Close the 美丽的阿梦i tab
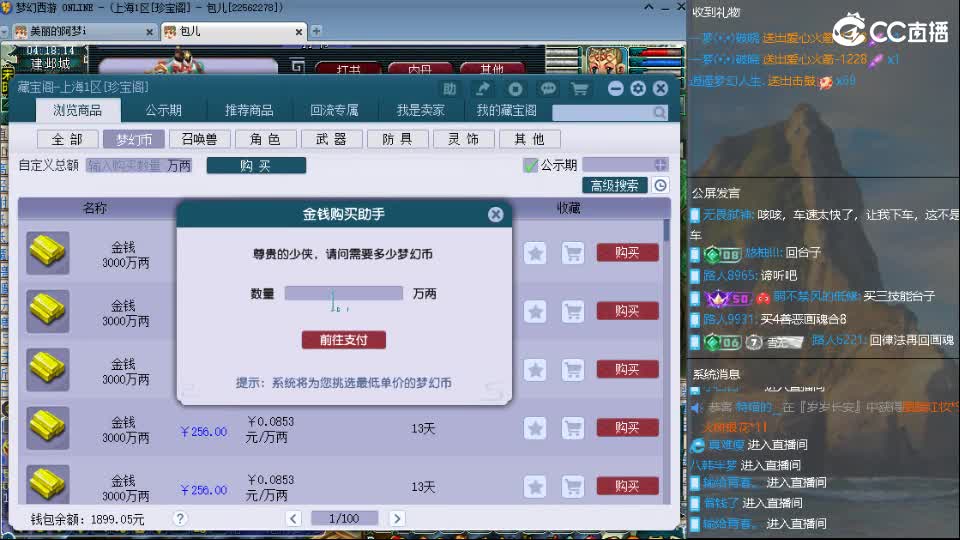Viewport: 960px width, 540px height. [149, 32]
